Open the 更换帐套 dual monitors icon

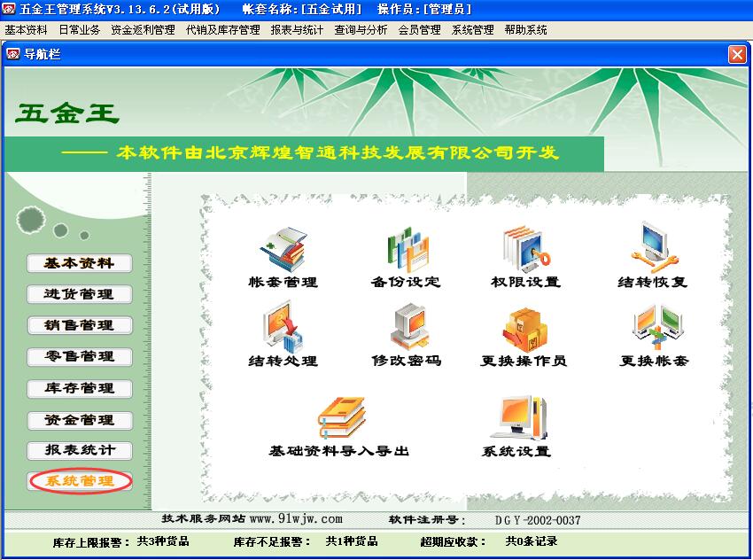[657, 327]
